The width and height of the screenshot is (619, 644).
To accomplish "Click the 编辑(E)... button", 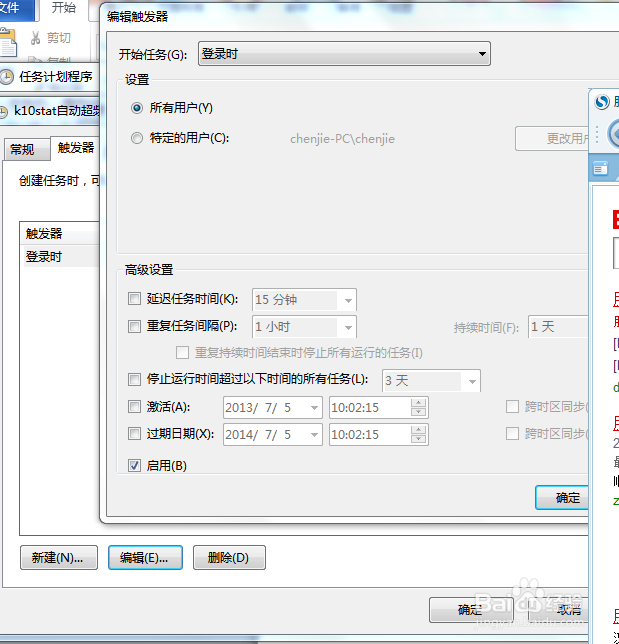I will (145, 557).
